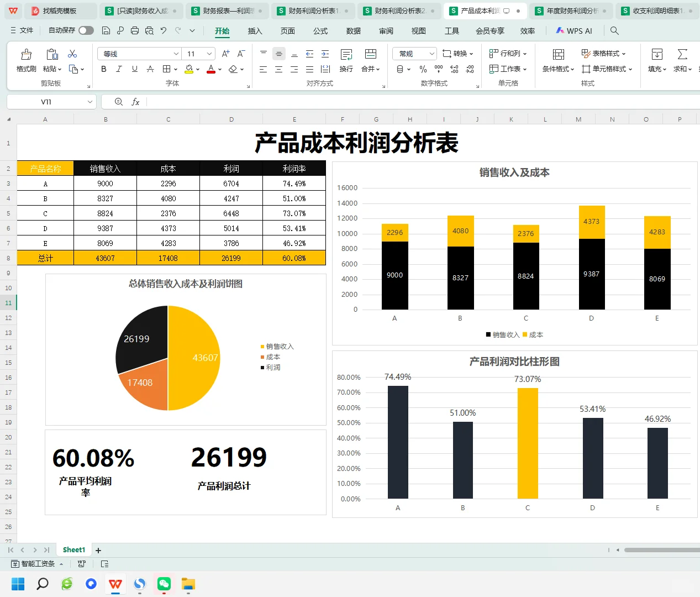The height and width of the screenshot is (597, 700).
Task: Click the 求和 sum button
Action: pyautogui.click(x=683, y=60)
